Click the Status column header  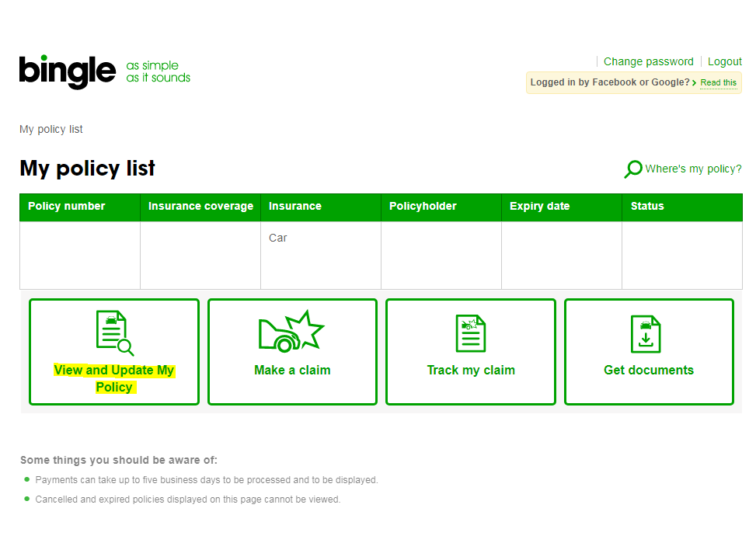682,207
